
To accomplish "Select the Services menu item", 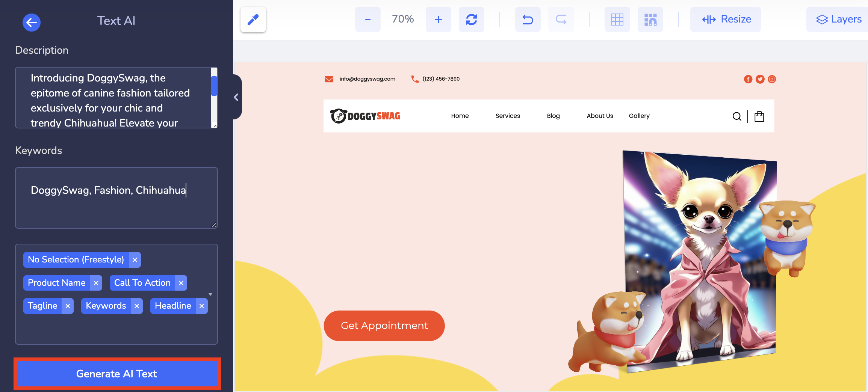I will [x=508, y=116].
